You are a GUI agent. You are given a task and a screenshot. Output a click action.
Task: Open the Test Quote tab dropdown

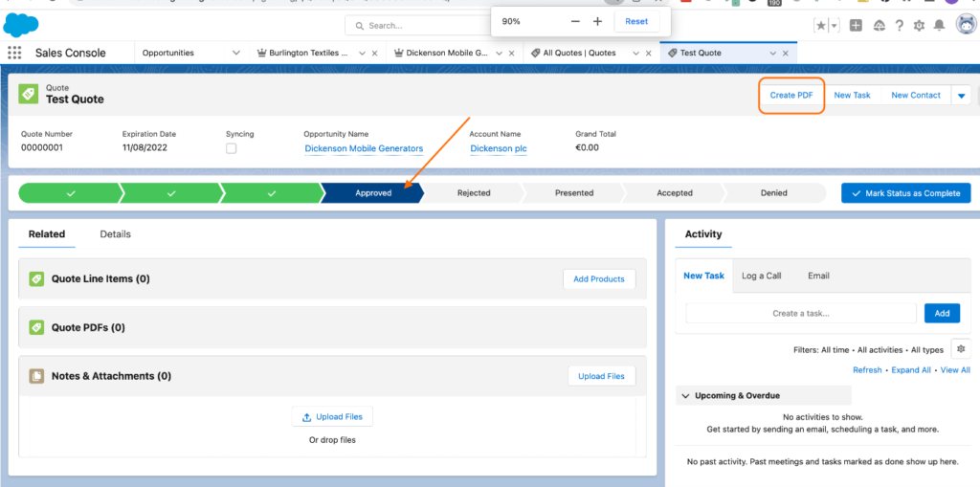(773, 54)
